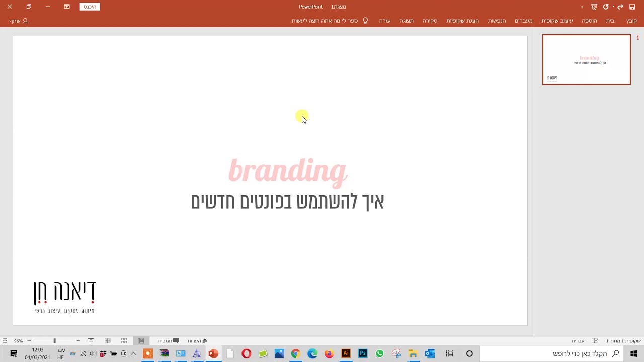Click the עברית language indicator in status bar
644x362 pixels.
click(x=578, y=341)
